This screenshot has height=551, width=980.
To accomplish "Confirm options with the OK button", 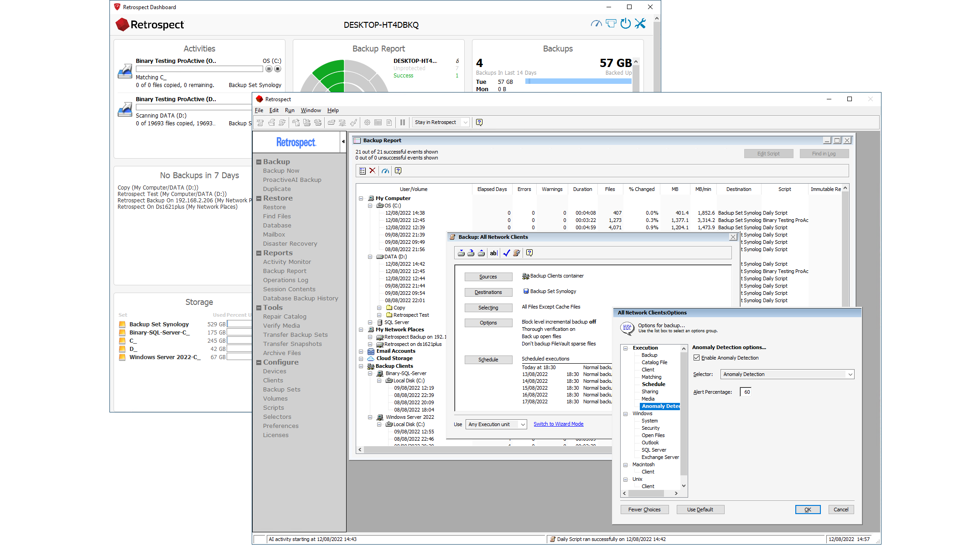I will (x=808, y=510).
